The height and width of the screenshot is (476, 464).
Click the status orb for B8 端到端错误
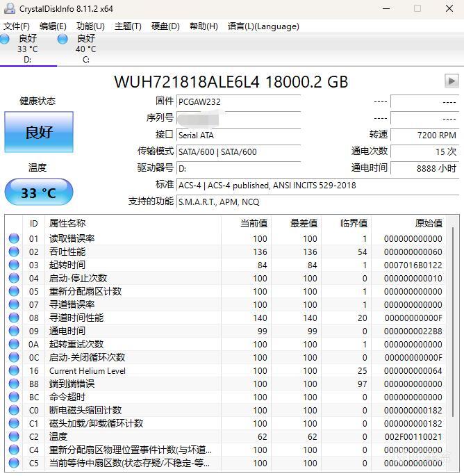coord(14,384)
